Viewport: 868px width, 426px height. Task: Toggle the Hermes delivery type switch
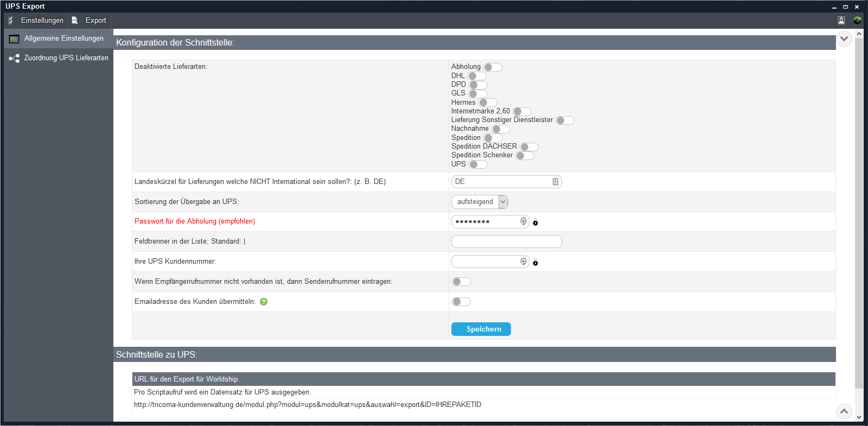click(x=488, y=103)
